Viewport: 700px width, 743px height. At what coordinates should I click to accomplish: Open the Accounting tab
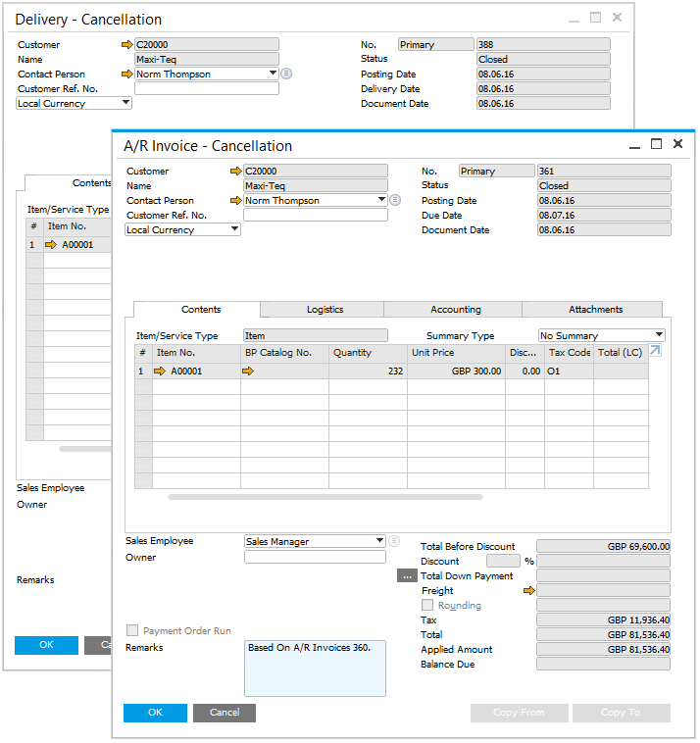click(x=455, y=309)
